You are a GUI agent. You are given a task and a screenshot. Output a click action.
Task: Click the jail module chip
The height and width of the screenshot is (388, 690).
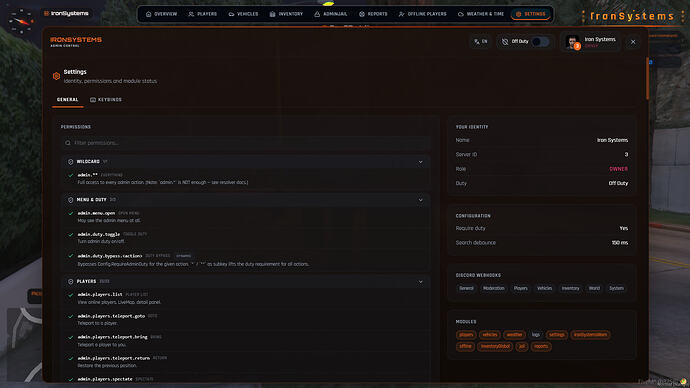click(x=522, y=347)
